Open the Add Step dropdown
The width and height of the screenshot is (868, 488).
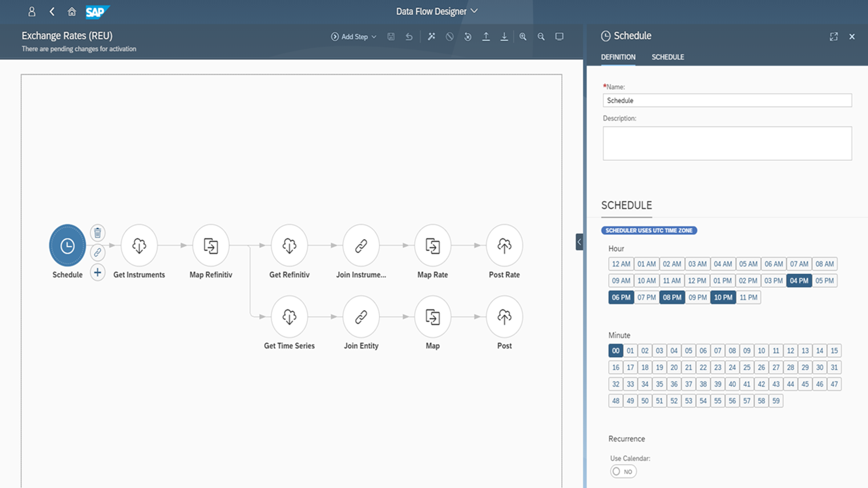coord(354,37)
